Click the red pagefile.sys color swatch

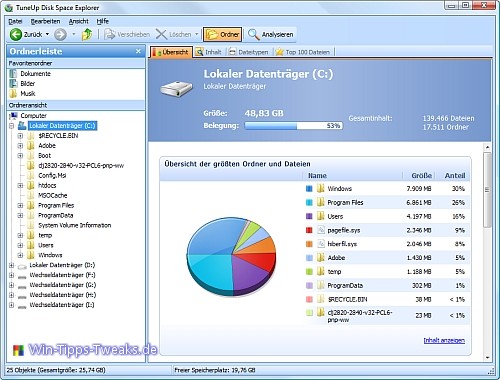point(309,230)
